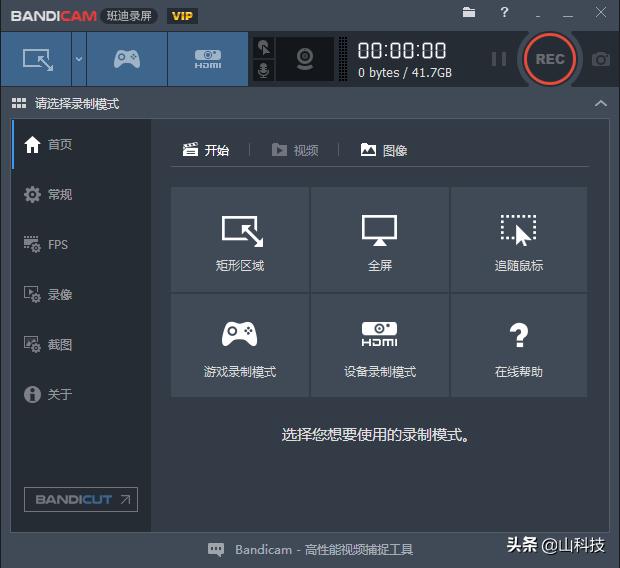Image resolution: width=620 pixels, height=568 pixels.
Task: Click Bandicam 高性能视频捕捉工具 status text
Action: click(x=324, y=549)
